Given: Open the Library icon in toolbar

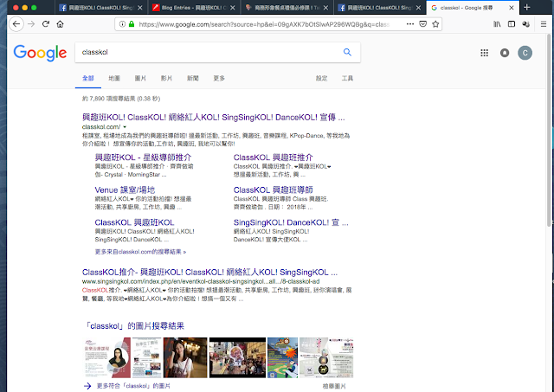Looking at the screenshot, I should [497, 24].
